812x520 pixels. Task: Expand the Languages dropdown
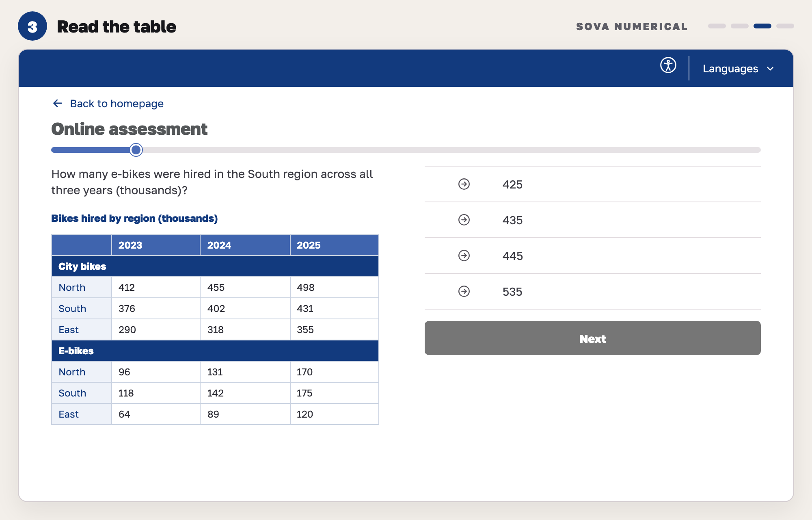coord(738,69)
